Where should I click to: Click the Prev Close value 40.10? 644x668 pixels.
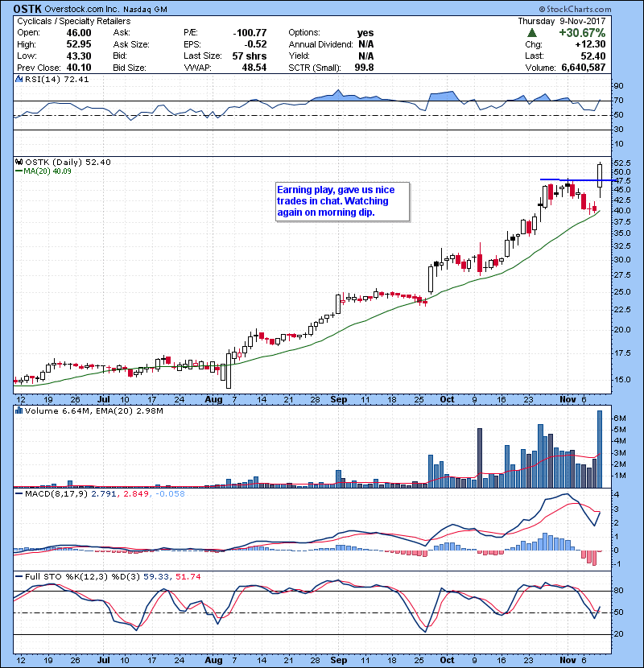[x=79, y=68]
